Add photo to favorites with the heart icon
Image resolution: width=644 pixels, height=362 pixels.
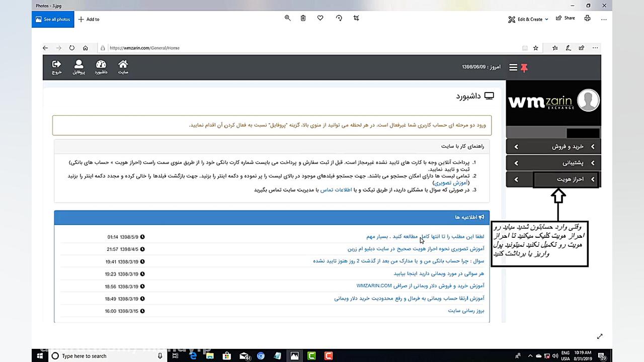pyautogui.click(x=320, y=18)
